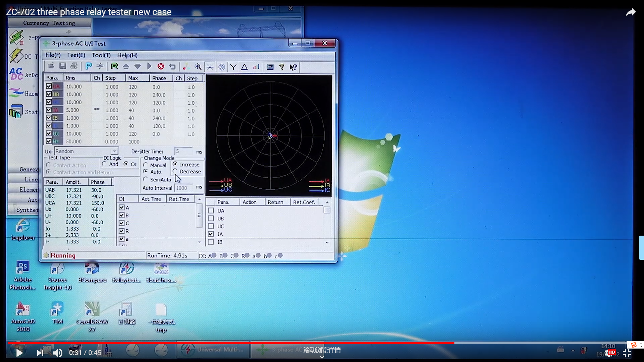Select the Decrease radio button

[175, 171]
